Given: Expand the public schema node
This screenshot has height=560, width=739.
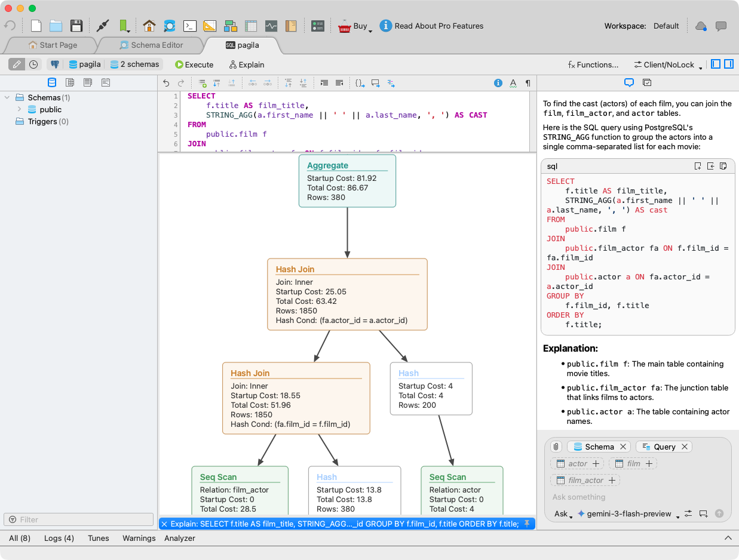Looking at the screenshot, I should pyautogui.click(x=19, y=109).
